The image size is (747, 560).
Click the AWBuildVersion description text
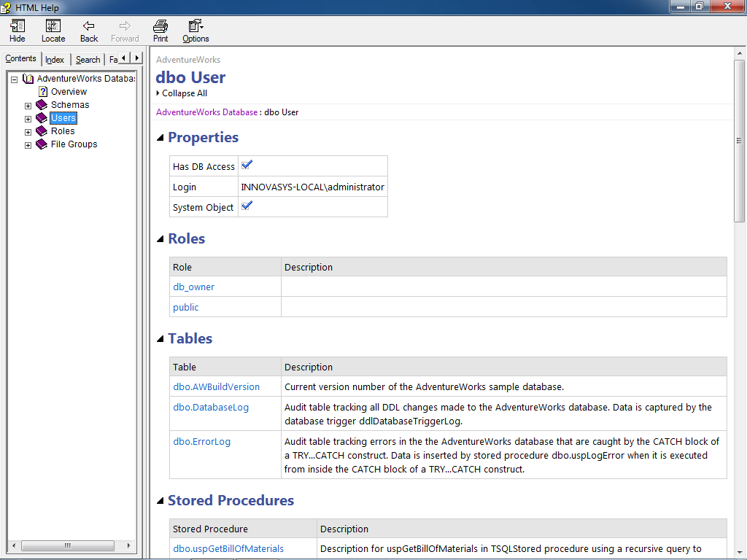(x=424, y=387)
